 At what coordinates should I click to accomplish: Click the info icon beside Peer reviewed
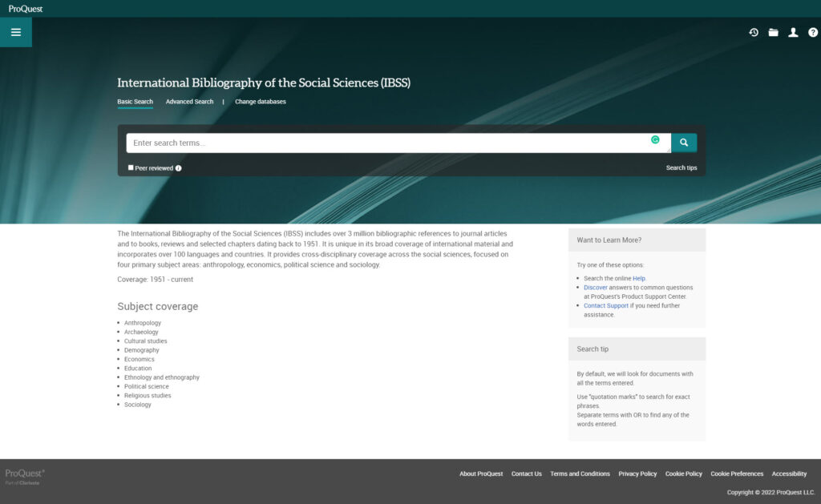coord(177,167)
